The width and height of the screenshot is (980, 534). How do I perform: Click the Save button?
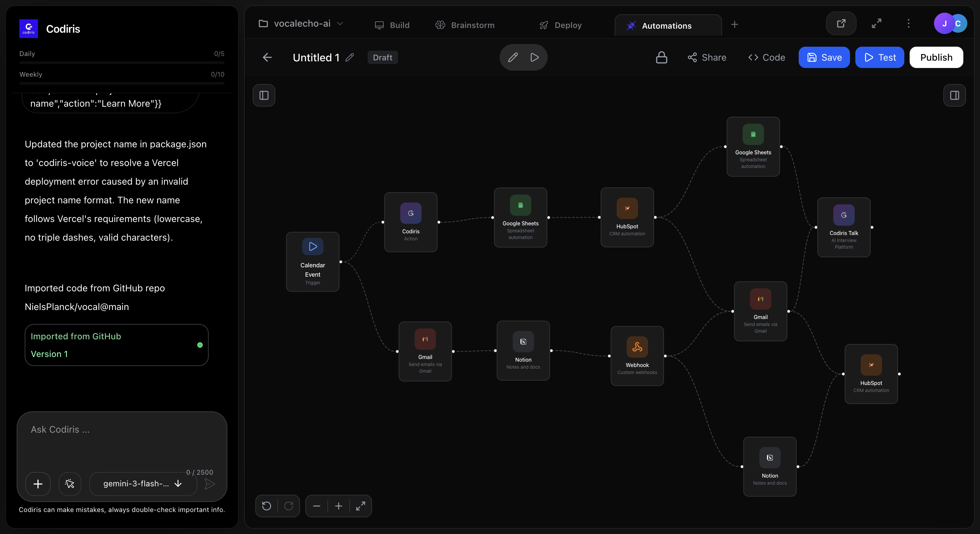pyautogui.click(x=824, y=57)
